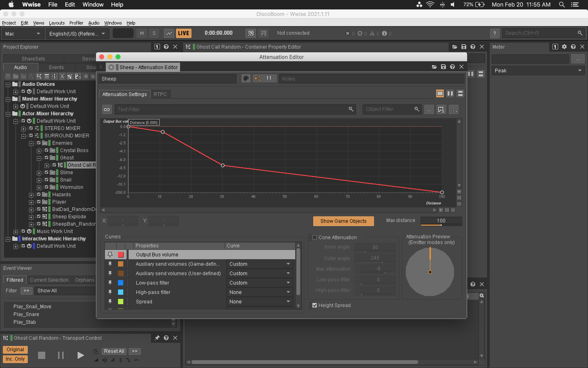Toggle the Hazards inclusion checkbox
The width and height of the screenshot is (588, 368).
pos(39,194)
